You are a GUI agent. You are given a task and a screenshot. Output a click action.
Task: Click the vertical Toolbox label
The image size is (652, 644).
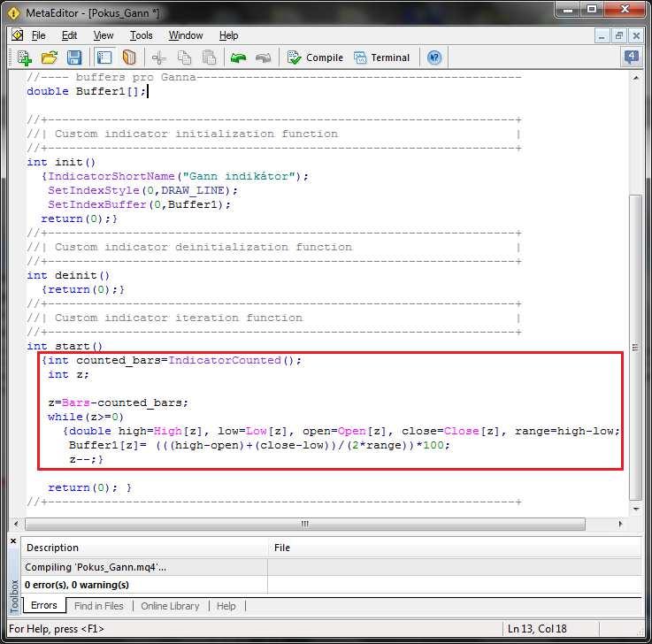coord(14,596)
